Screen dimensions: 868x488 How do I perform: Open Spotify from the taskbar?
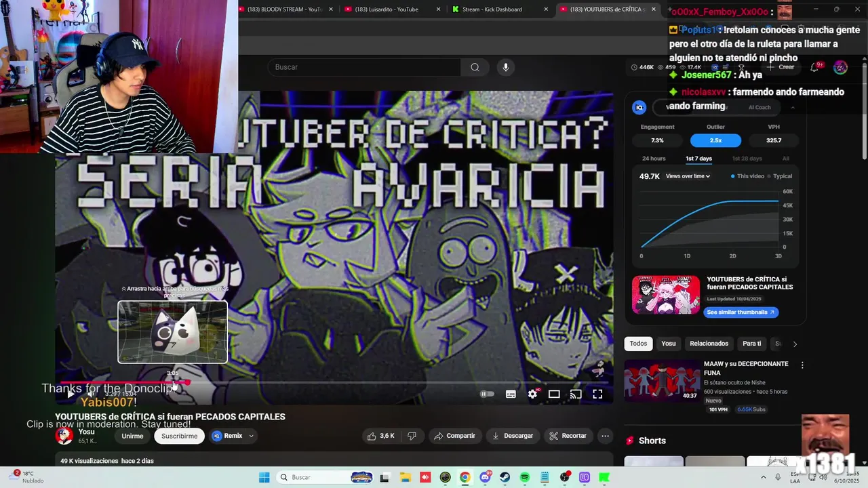pos(524,477)
